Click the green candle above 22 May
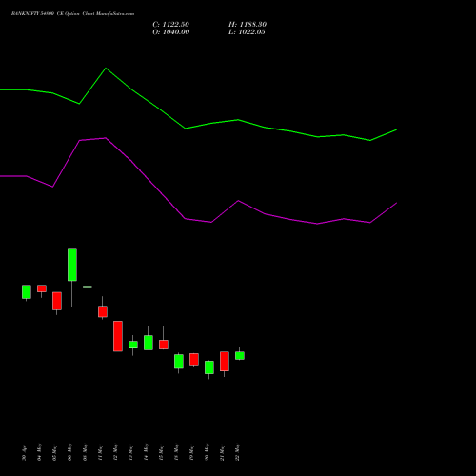This screenshot has width=476, height=476. [x=240, y=355]
